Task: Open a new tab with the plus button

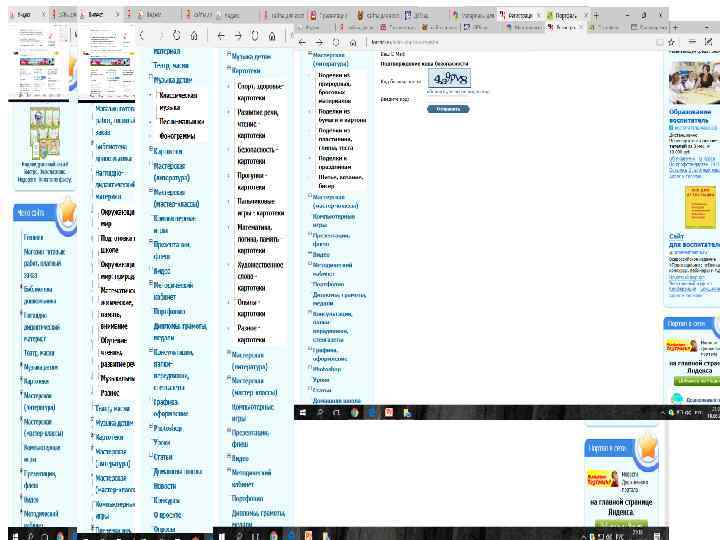Action: [x=596, y=15]
